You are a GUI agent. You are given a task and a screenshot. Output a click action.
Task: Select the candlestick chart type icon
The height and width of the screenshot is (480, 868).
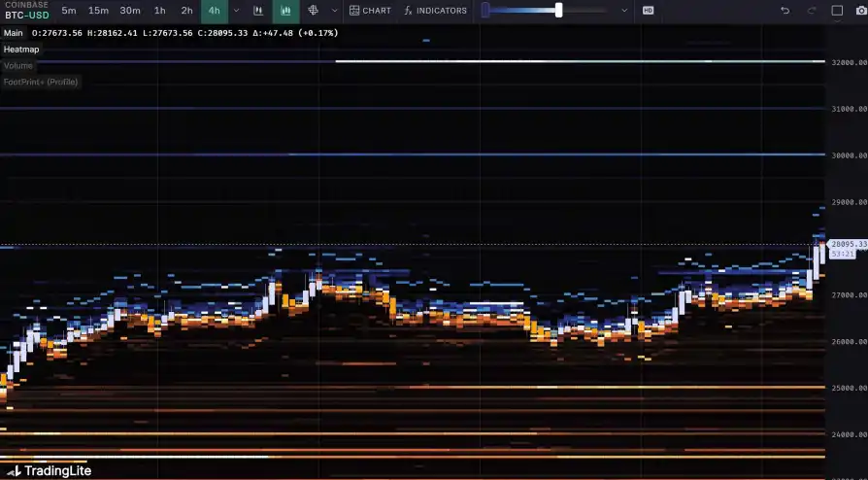point(257,11)
